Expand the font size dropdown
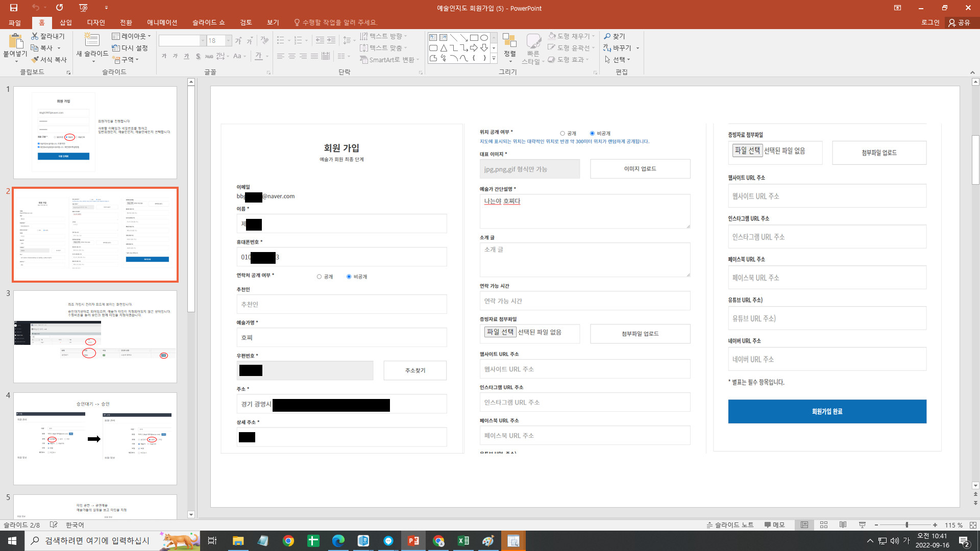The width and height of the screenshot is (980, 551). (228, 41)
